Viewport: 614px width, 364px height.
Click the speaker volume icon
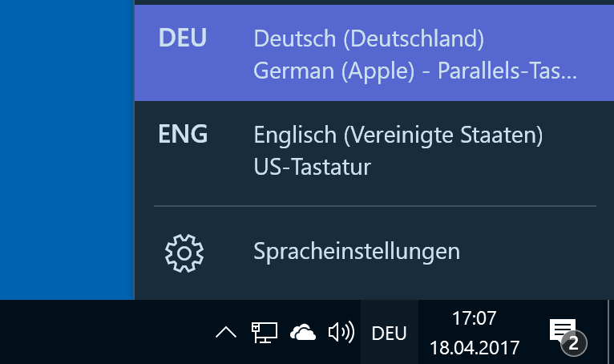pyautogui.click(x=341, y=332)
